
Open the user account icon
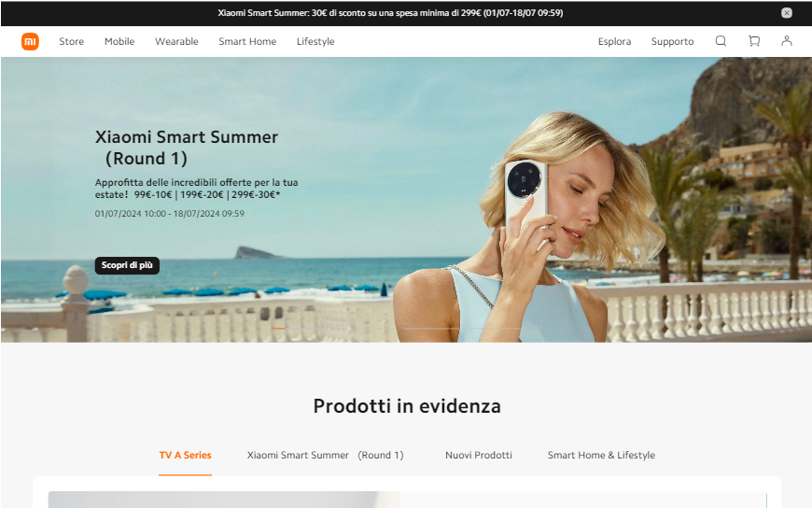(x=787, y=41)
